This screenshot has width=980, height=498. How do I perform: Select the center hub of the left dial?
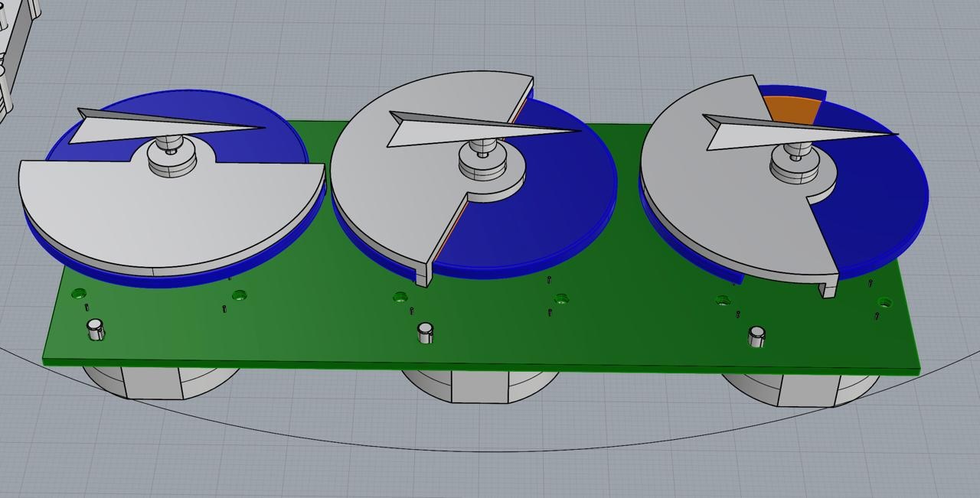click(171, 157)
